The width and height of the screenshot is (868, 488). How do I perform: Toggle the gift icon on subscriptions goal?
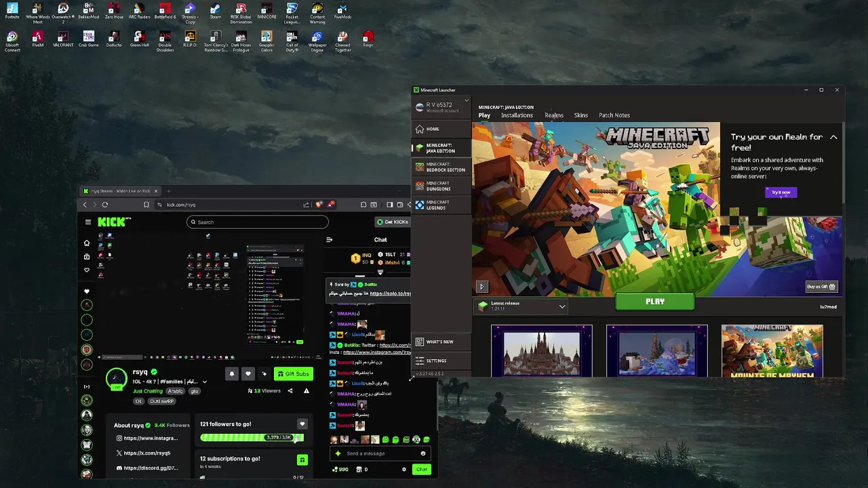tap(302, 460)
